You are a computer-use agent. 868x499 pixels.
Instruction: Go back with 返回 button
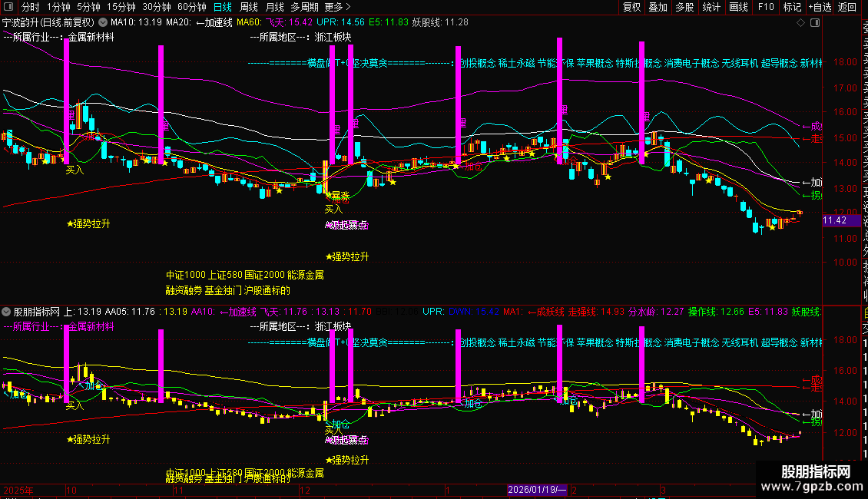pyautogui.click(x=847, y=7)
